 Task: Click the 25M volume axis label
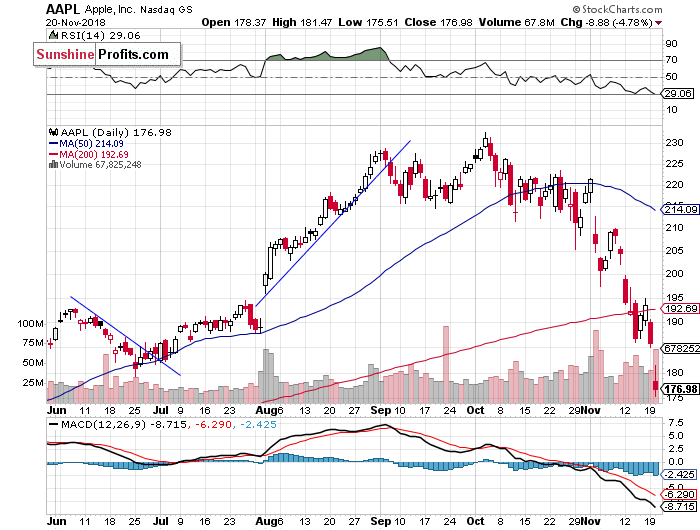[33, 383]
